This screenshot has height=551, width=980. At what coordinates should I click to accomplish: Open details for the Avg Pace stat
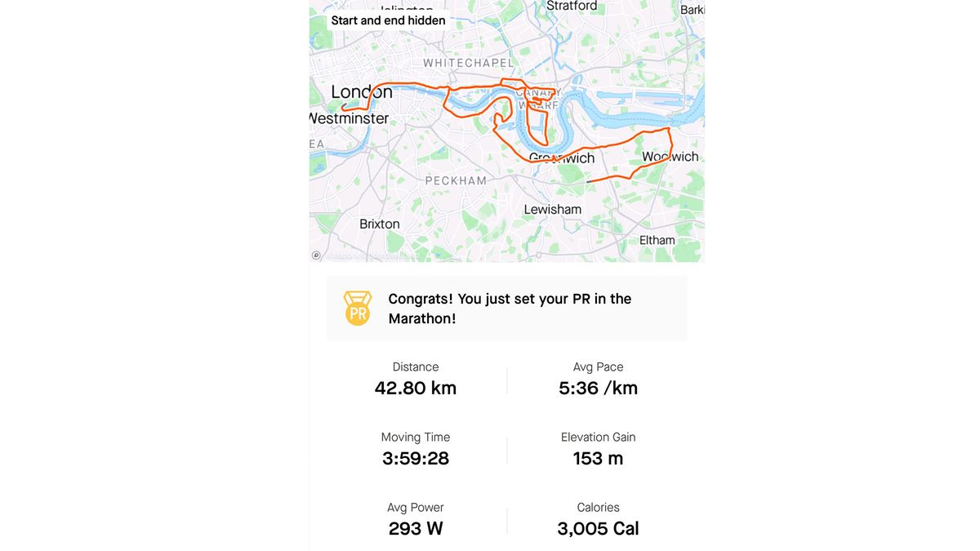(x=598, y=378)
